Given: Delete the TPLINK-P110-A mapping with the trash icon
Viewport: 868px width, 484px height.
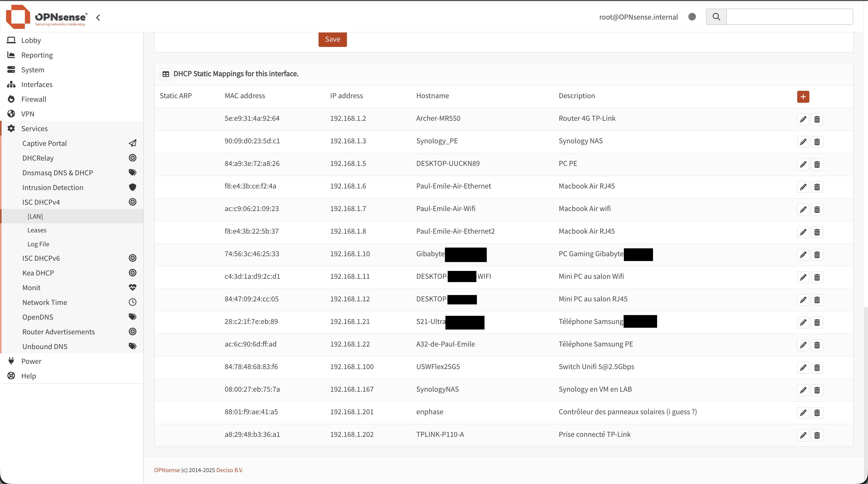Looking at the screenshot, I should [817, 435].
